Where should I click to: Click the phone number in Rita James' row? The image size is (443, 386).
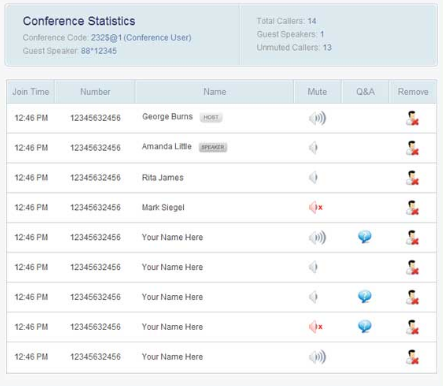[x=95, y=178]
